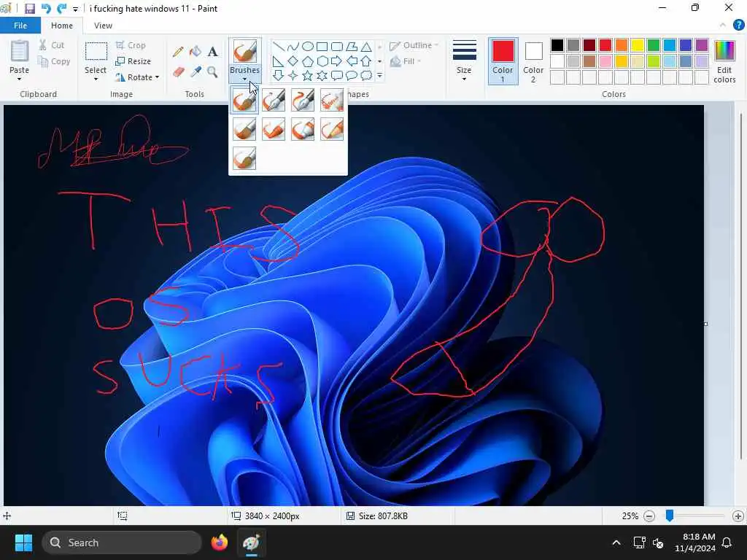747x560 pixels.
Task: Select the Five-point star shape
Action: [x=308, y=75]
